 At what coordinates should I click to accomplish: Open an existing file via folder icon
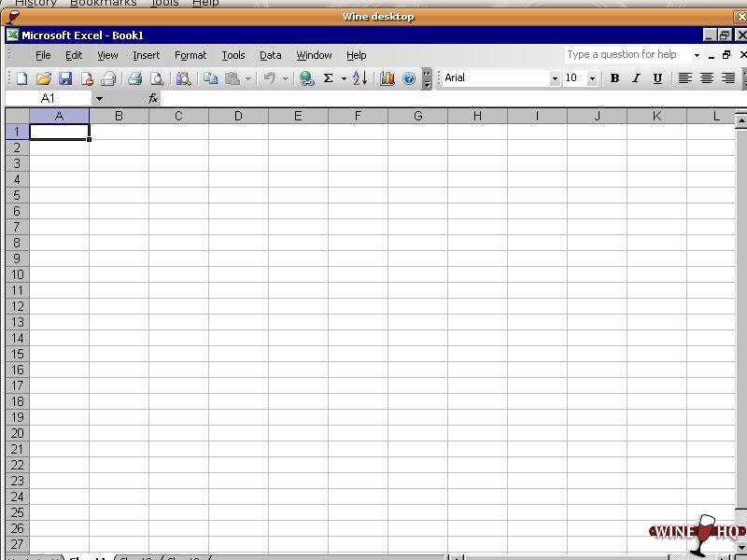[x=43, y=78]
